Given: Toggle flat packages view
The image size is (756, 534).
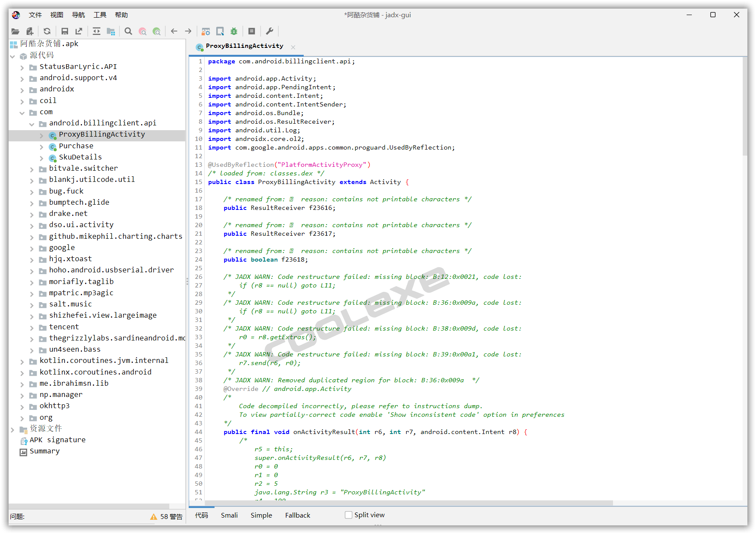Looking at the screenshot, I should 111,31.
